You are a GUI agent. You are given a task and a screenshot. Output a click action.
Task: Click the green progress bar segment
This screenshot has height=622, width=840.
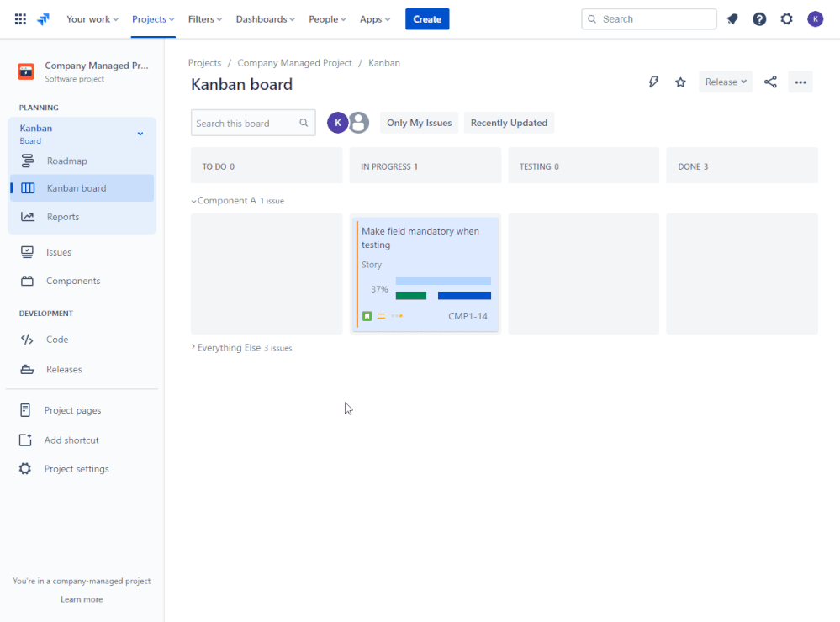411,296
